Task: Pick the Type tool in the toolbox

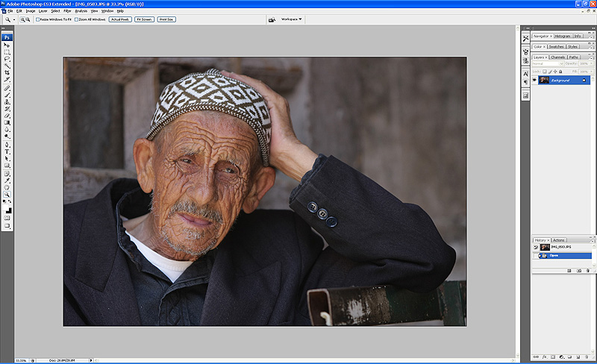Action: point(7,151)
